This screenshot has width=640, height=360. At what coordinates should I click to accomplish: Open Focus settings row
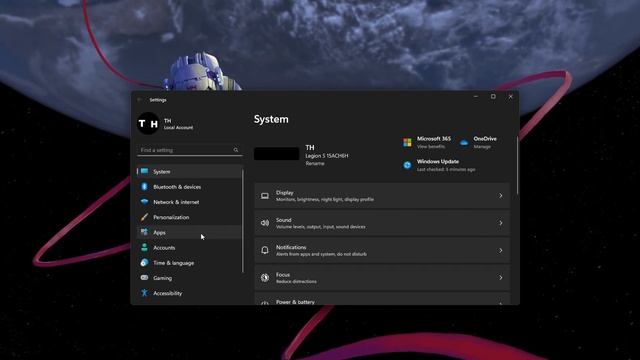382,278
